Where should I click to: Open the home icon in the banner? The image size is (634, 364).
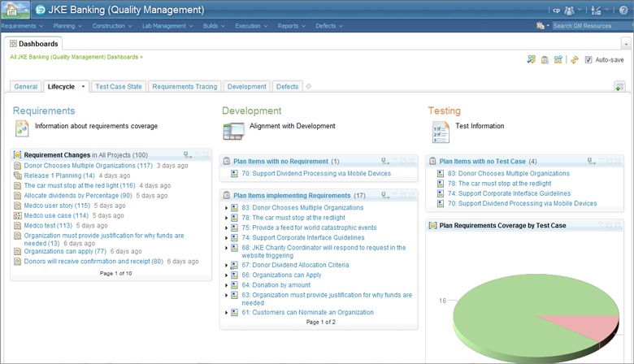(12, 10)
